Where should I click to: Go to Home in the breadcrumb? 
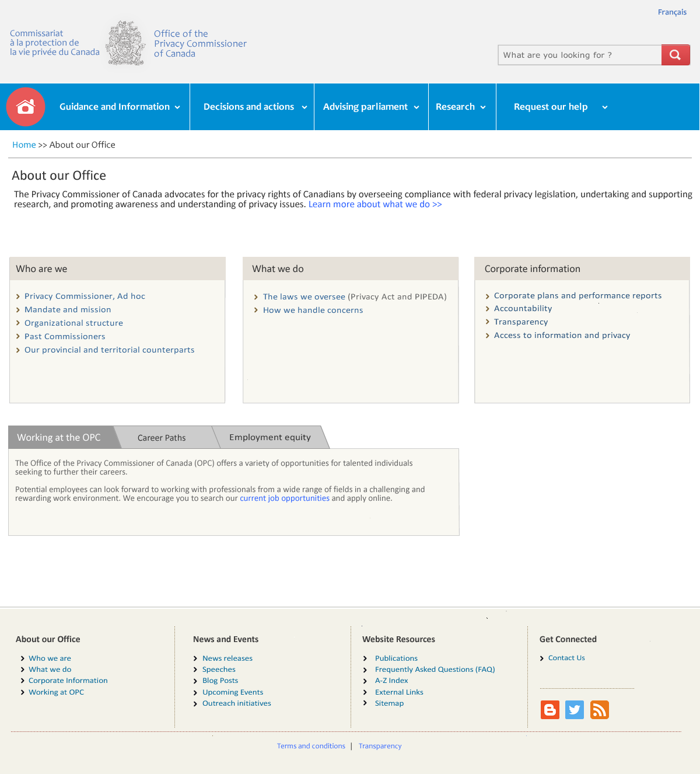[24, 145]
